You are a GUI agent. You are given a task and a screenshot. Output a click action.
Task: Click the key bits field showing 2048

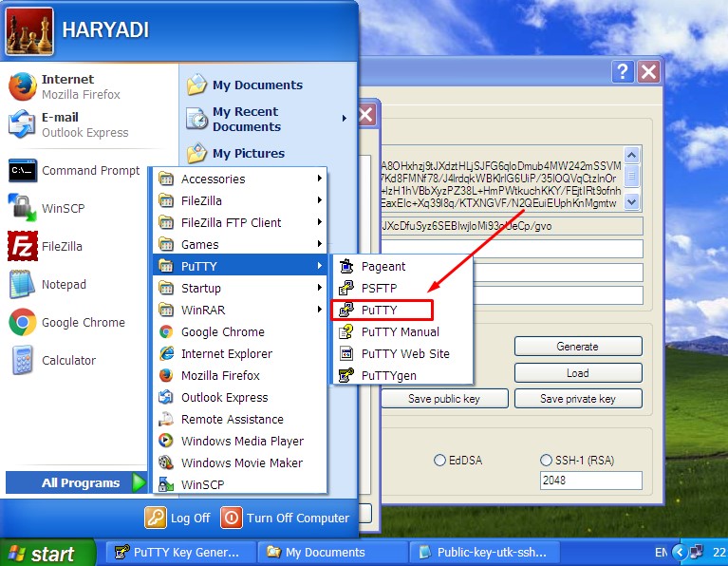point(589,481)
